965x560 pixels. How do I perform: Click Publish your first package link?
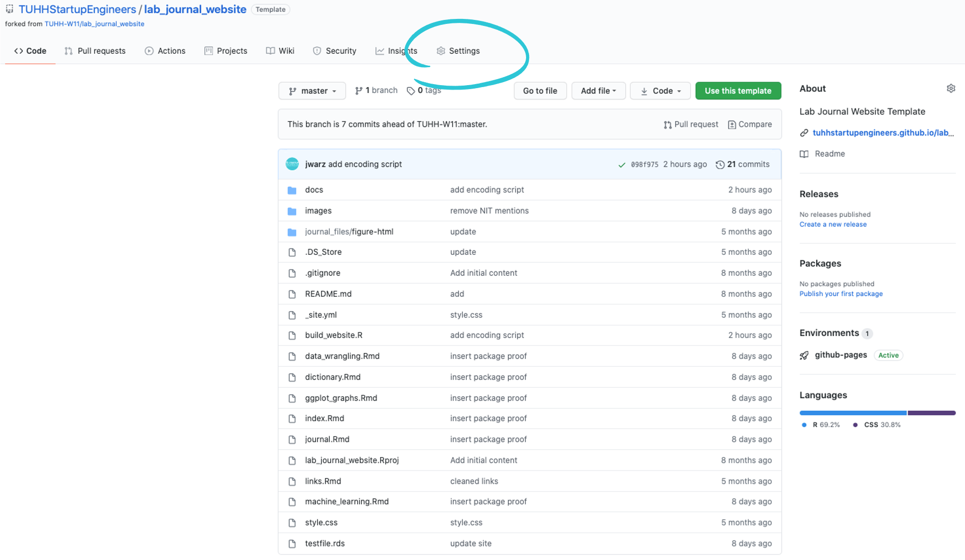841,294
